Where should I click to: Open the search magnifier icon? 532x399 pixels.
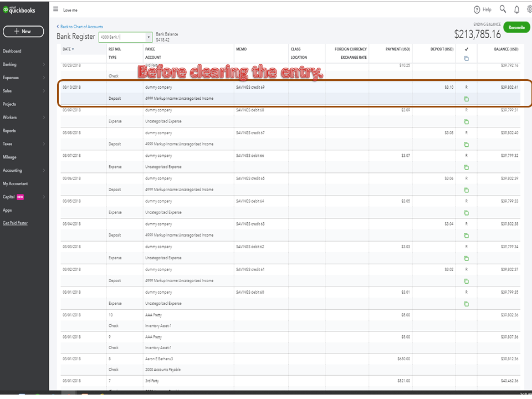(x=503, y=9)
